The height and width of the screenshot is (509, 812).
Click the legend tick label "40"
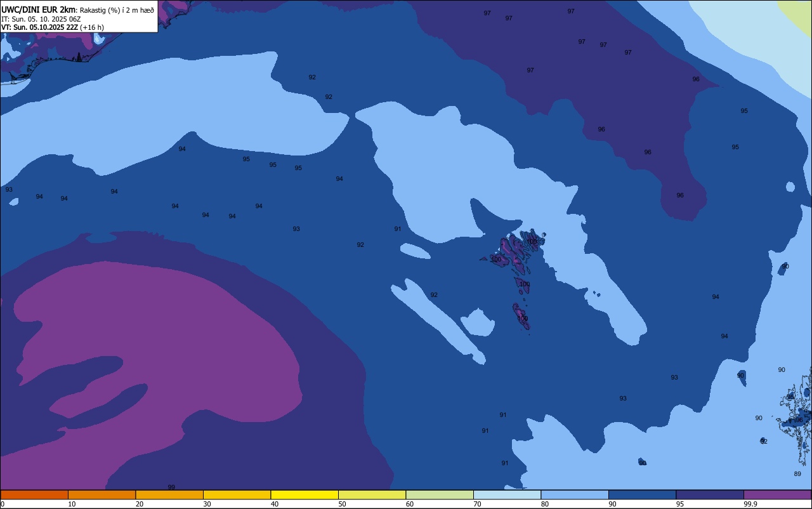click(275, 504)
